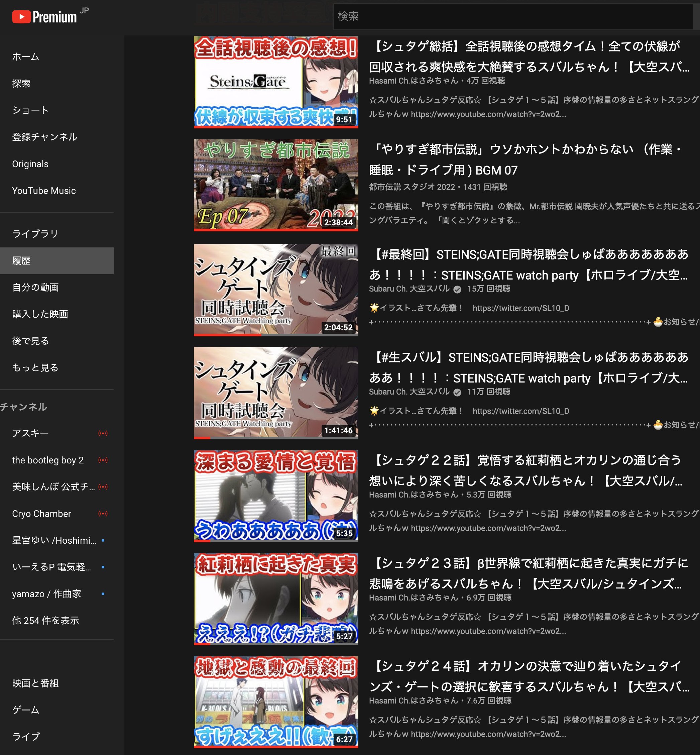The height and width of the screenshot is (755, 700).
Task: Click verified badge next to Subaru Ch. 15万
Action: click(458, 290)
